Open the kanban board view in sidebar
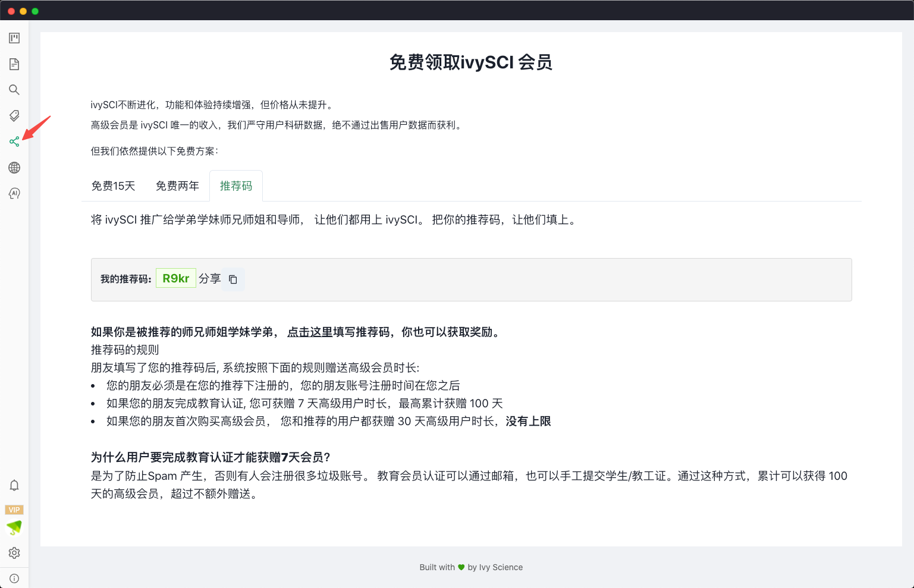The height and width of the screenshot is (588, 914). click(14, 38)
